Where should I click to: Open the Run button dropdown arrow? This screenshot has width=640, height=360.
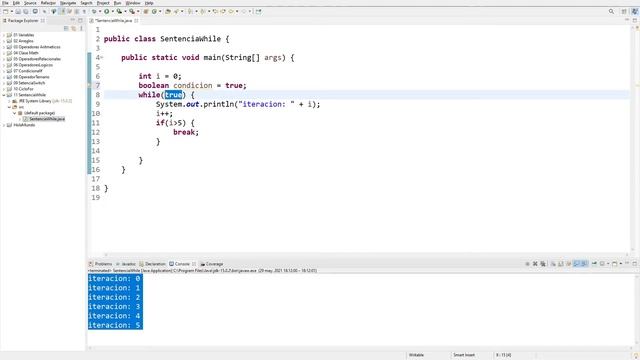(x=113, y=11)
